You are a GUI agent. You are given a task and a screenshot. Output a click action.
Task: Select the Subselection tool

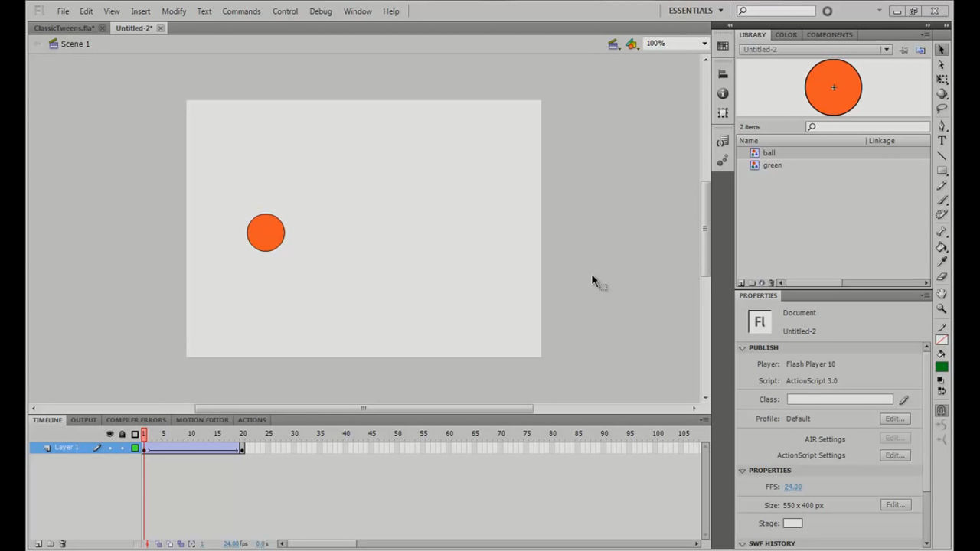(942, 65)
